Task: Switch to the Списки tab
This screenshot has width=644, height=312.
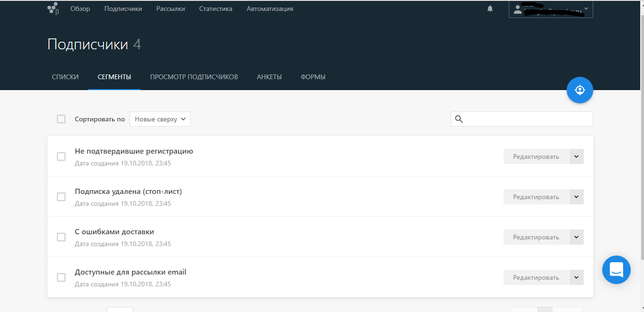Action: coord(65,77)
